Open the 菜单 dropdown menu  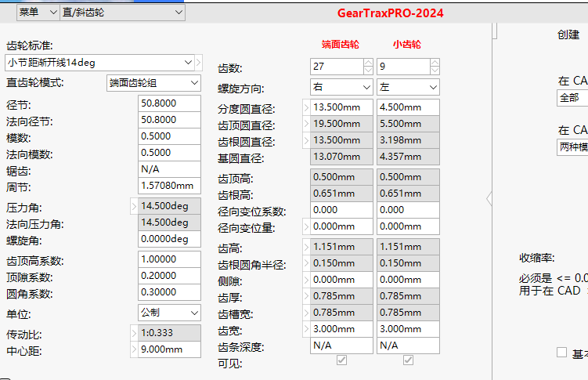tap(38, 13)
